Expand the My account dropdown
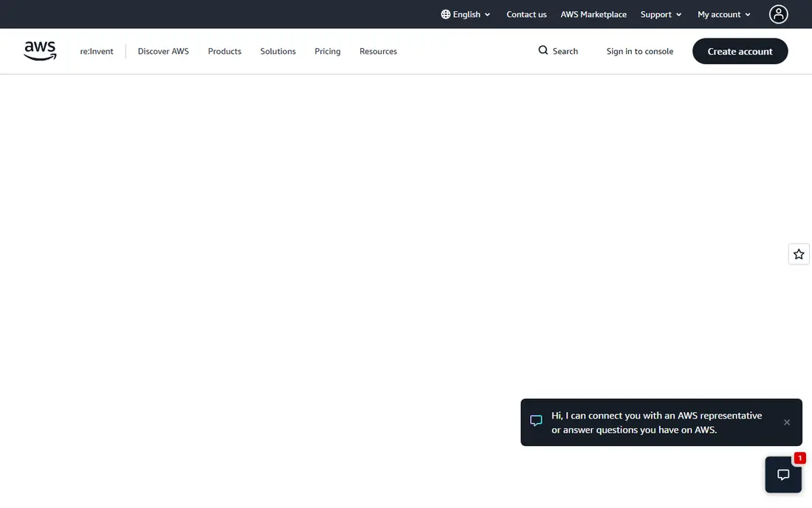Viewport: 812px width, 508px height. [724, 15]
